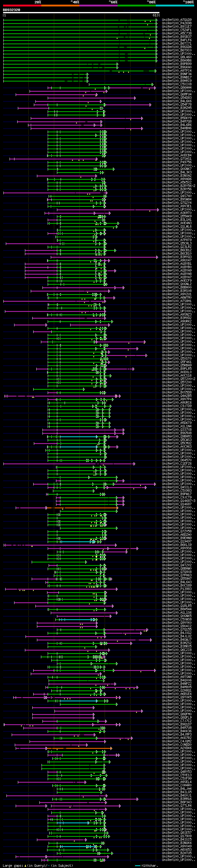
Task: Open the UniRef100_Q54F78 hit link
Action: [177, 104]
